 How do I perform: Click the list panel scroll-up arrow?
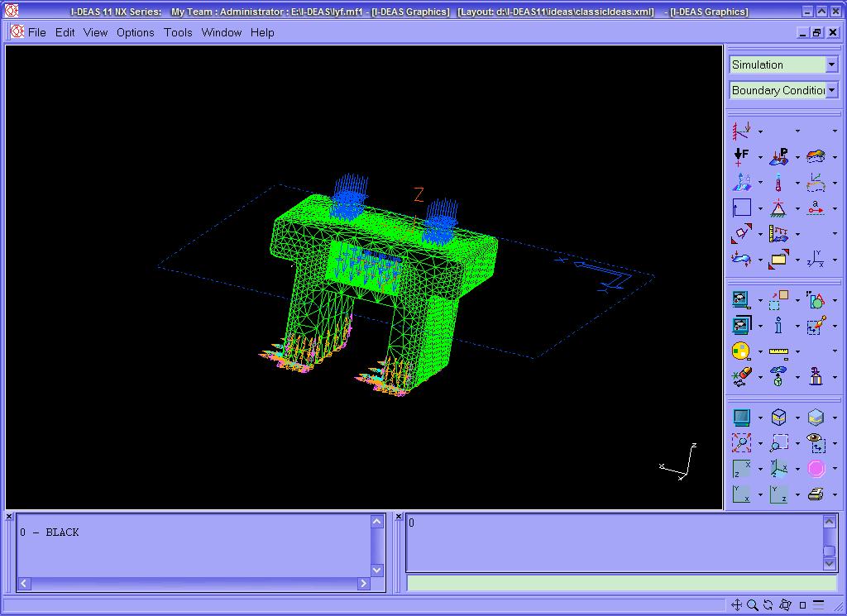pyautogui.click(x=377, y=522)
